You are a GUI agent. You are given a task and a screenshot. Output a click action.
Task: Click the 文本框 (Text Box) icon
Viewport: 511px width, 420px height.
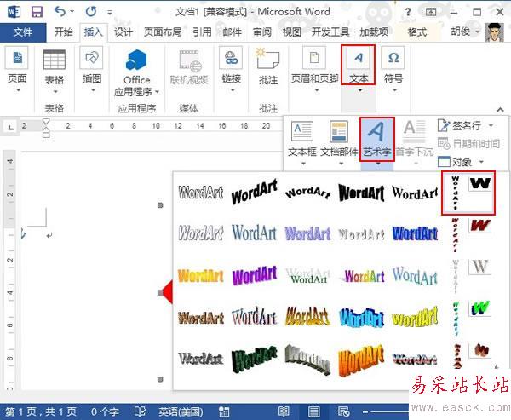302,132
